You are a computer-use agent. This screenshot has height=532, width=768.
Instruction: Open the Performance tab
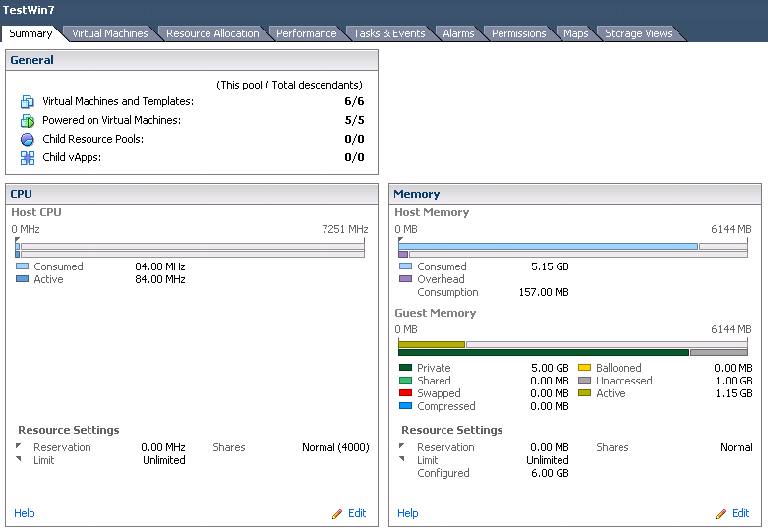[x=306, y=33]
